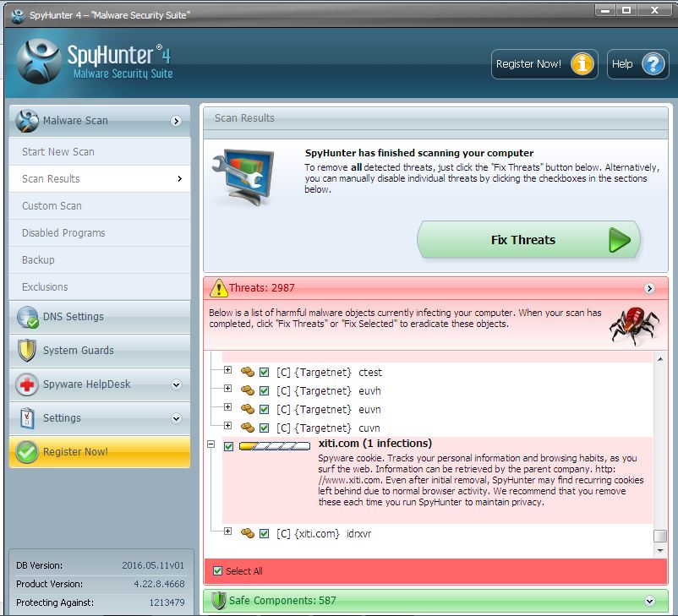Click the "Threats: 2987" label
The height and width of the screenshot is (616, 678).
pyautogui.click(x=262, y=288)
